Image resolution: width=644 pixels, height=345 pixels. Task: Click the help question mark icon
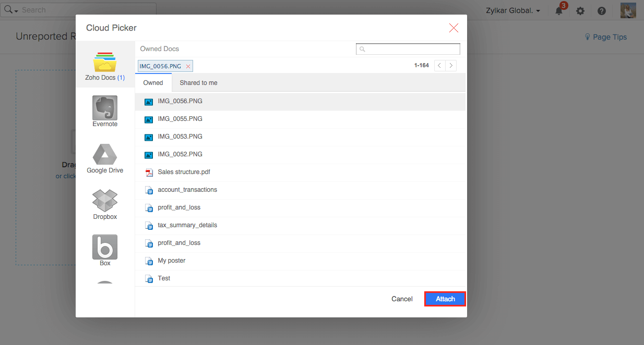tap(601, 10)
